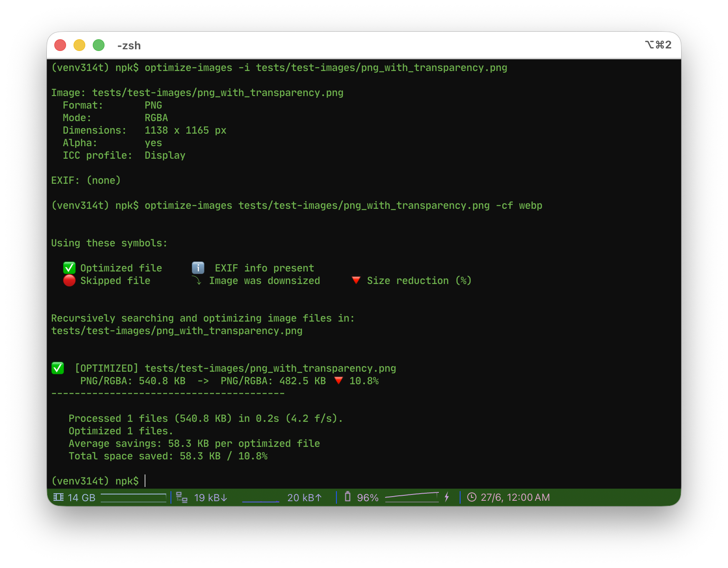
Task: Click the 27/6, 12:00 AM date time
Action: [x=515, y=497]
